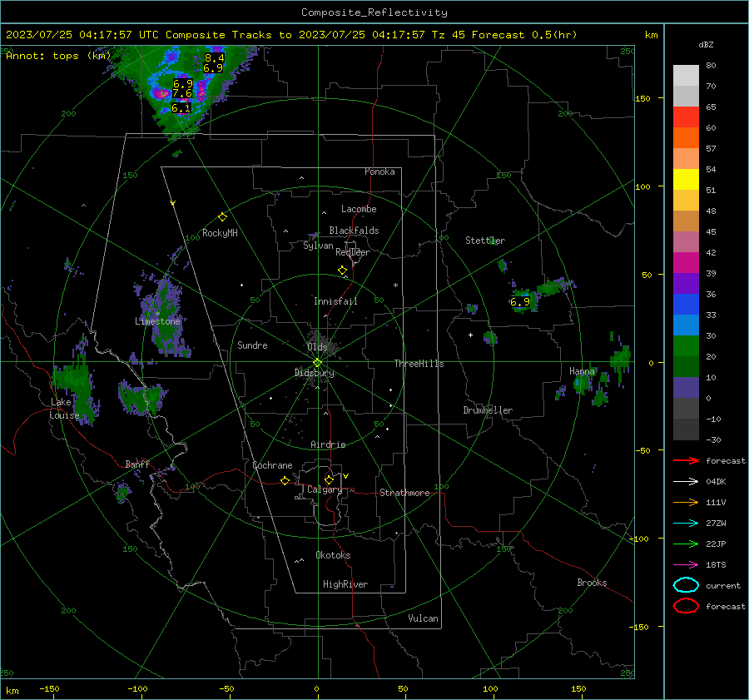Select the orange 111V arrow legend entry
This screenshot has width=749, height=700.
click(686, 502)
